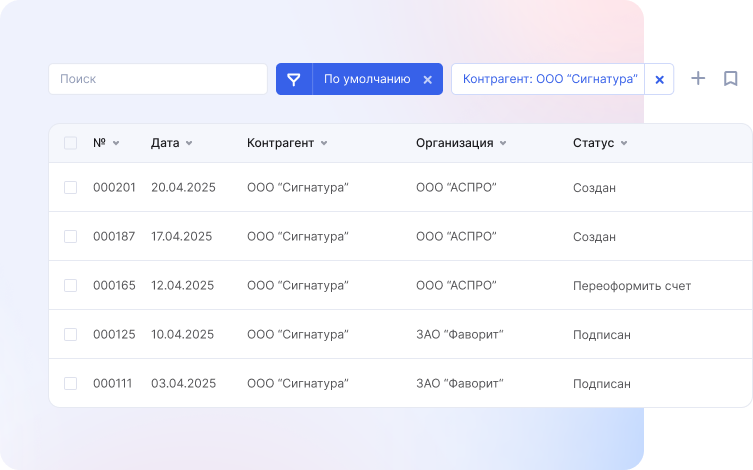Select the ЗАО 'Фаворит' cell in row 000125
The image size is (753, 470).
pyautogui.click(x=459, y=335)
